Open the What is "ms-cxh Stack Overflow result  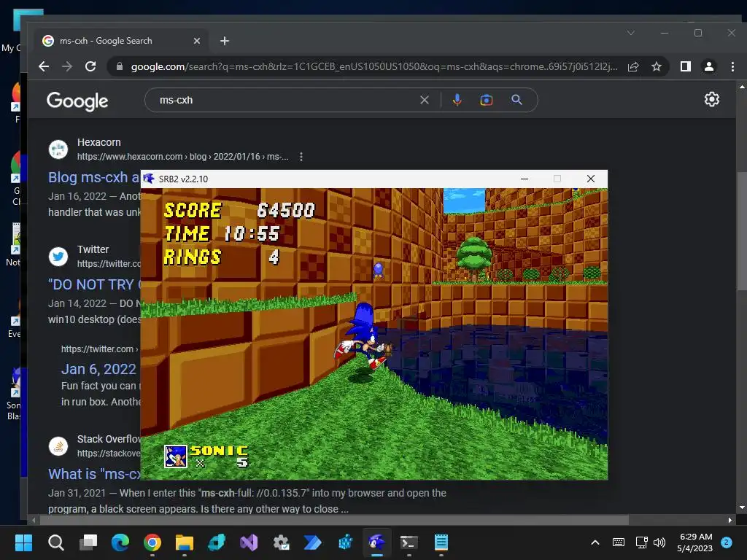94,474
